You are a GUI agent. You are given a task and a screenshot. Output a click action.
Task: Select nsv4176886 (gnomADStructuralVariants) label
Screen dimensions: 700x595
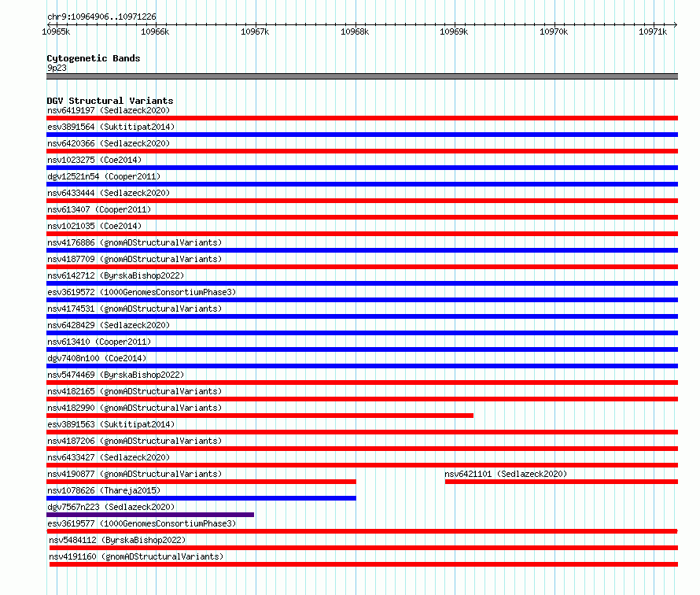134,242
